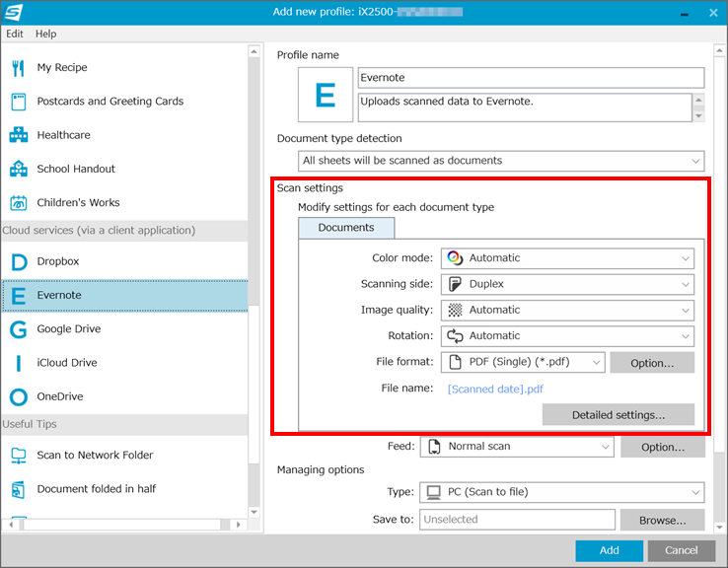Image resolution: width=728 pixels, height=568 pixels.
Task: Select the iCloud Drive template
Action: [x=124, y=363]
